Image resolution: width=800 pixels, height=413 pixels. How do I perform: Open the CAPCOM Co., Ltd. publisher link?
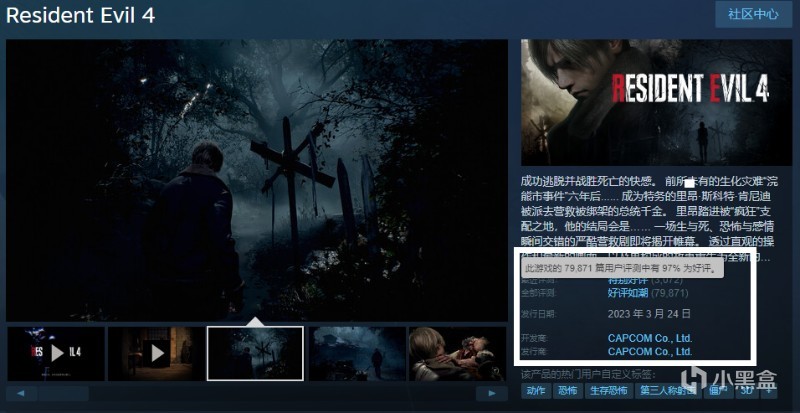(650, 351)
